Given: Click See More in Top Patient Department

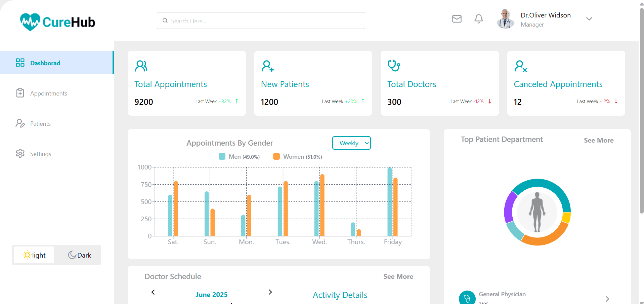Looking at the screenshot, I should (599, 140).
